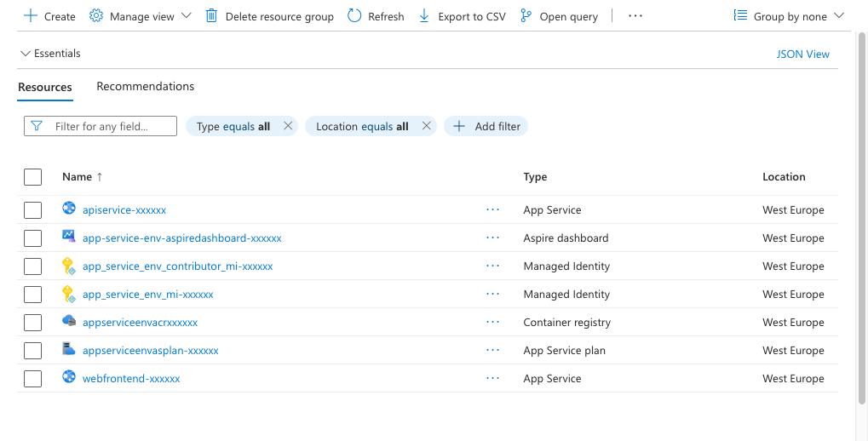Collapse the Essentials section
The width and height of the screenshot is (868, 441).
point(25,54)
